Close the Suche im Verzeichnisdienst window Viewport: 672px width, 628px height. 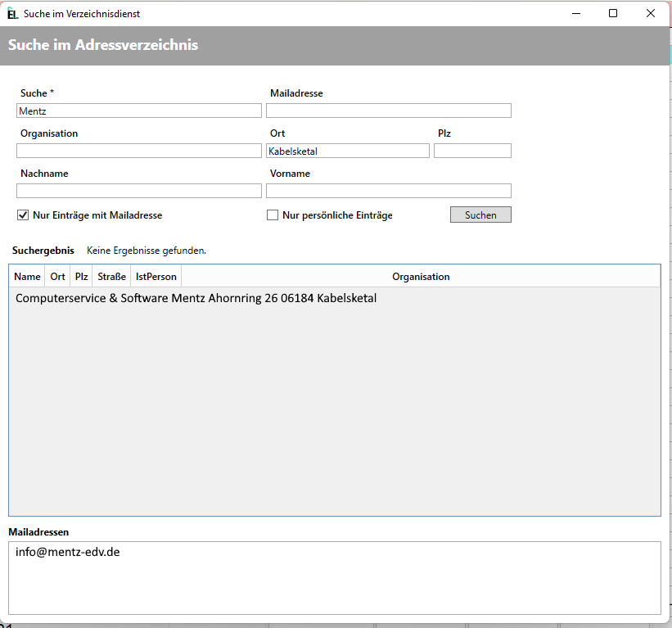click(651, 13)
